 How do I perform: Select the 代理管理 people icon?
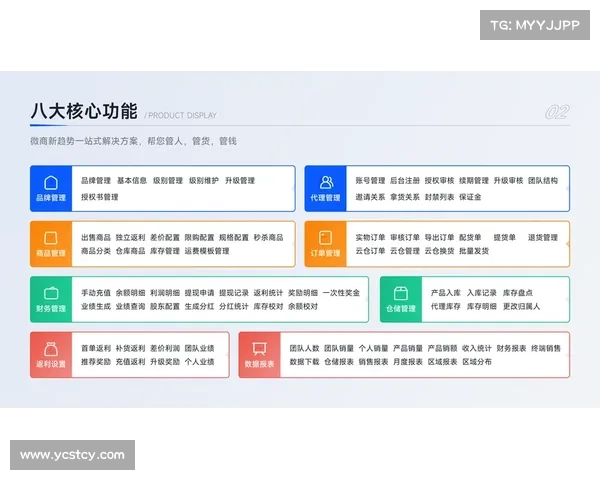click(x=326, y=182)
